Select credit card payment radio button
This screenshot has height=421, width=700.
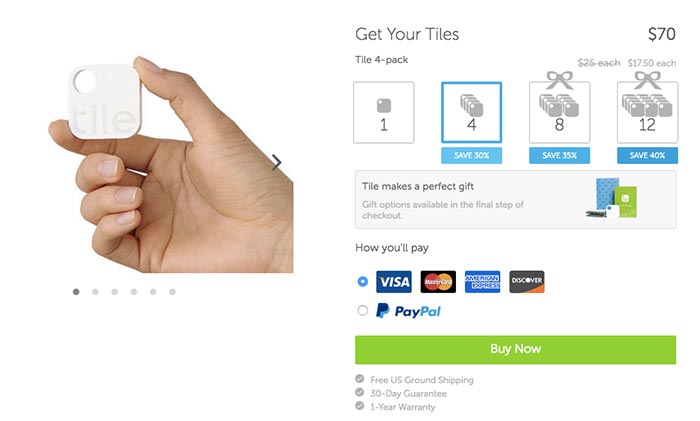point(363,282)
